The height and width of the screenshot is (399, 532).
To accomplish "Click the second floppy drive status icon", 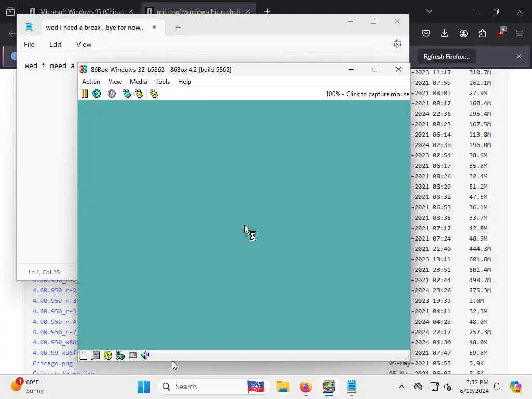I will click(96, 355).
